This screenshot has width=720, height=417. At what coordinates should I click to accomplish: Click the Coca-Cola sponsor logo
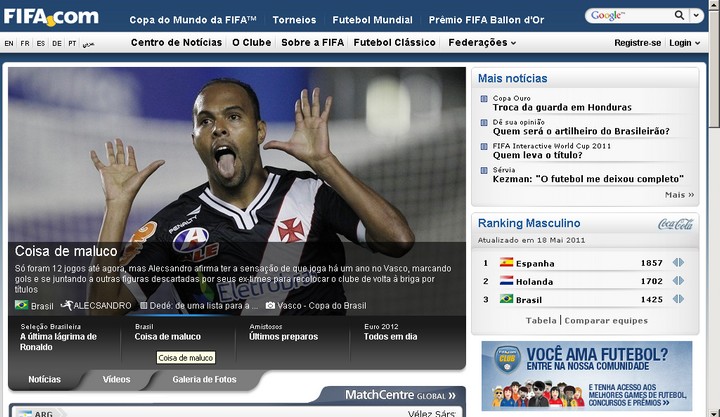tap(675, 224)
